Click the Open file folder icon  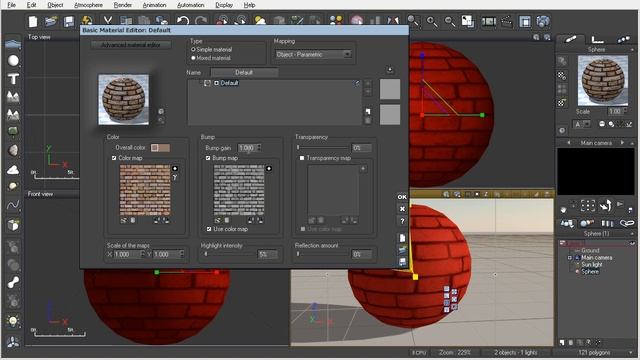(51, 21)
